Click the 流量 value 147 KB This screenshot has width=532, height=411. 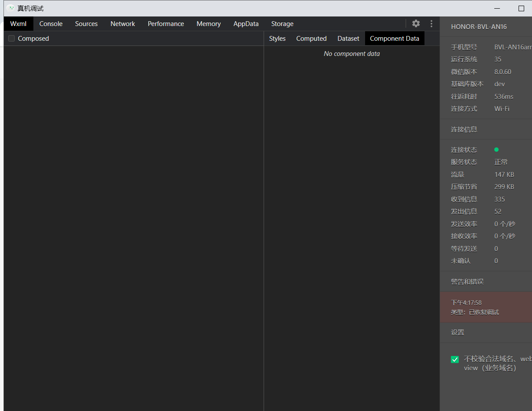(504, 175)
